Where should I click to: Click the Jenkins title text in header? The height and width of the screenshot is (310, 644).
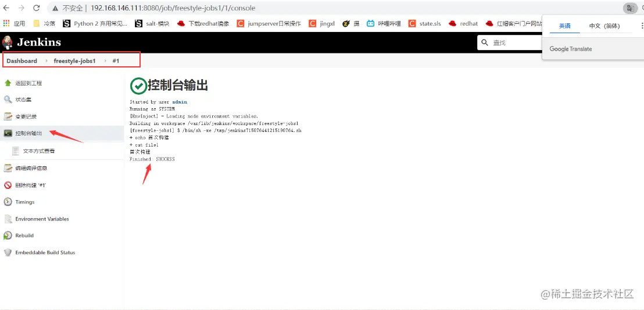click(x=38, y=42)
